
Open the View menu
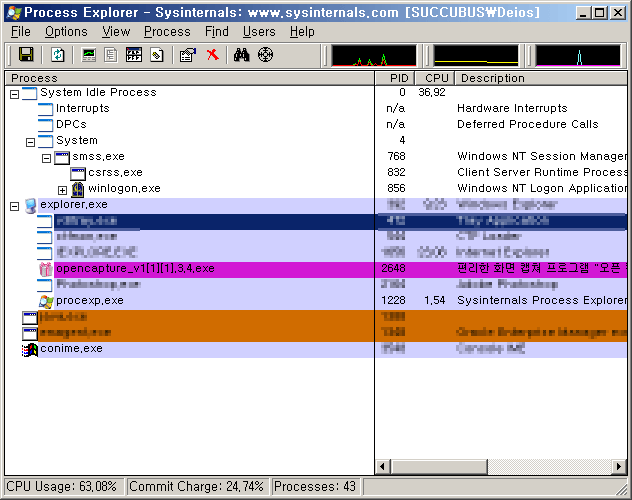click(116, 31)
